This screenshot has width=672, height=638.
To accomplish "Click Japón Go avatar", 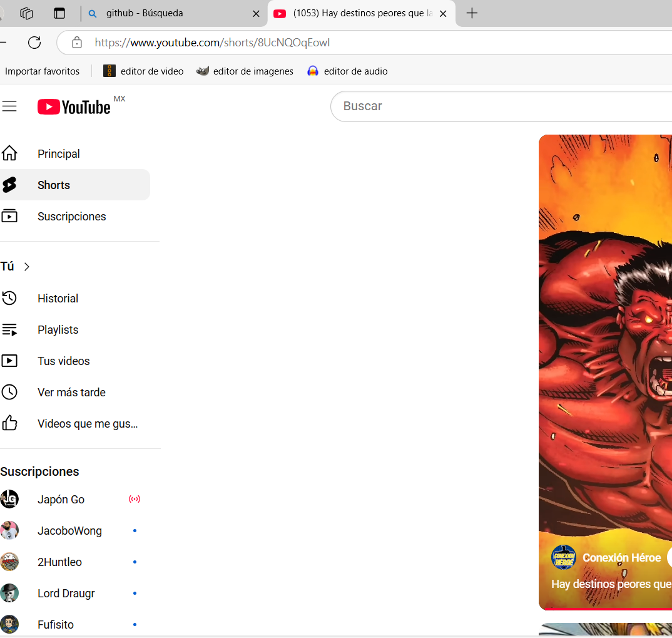I will pos(9,499).
